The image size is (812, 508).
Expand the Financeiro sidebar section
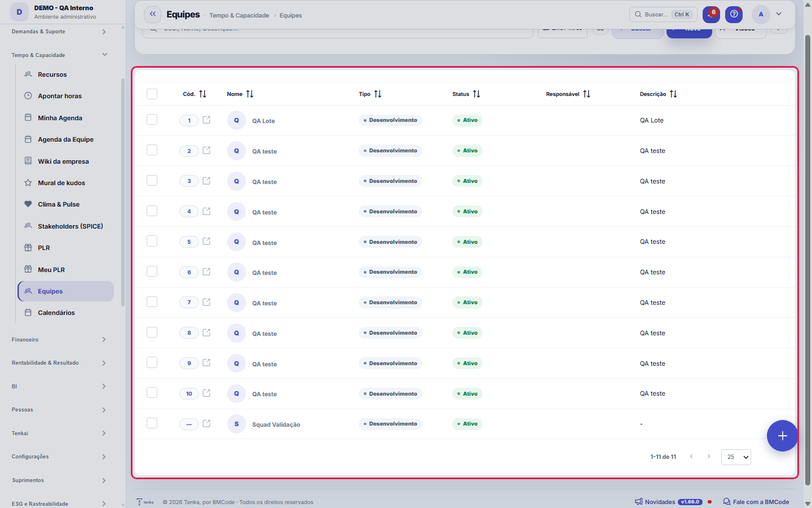[x=60, y=340]
